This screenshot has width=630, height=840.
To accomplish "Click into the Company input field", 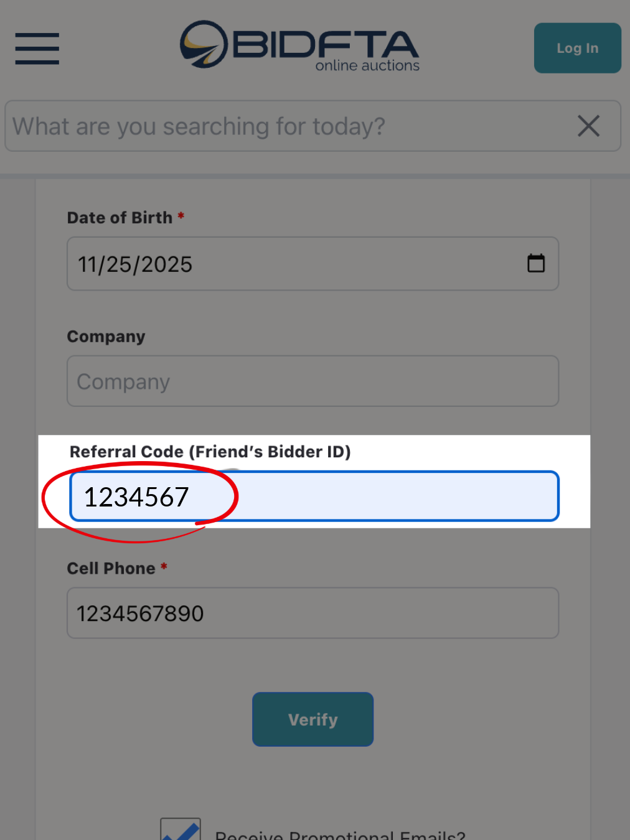I will [313, 381].
